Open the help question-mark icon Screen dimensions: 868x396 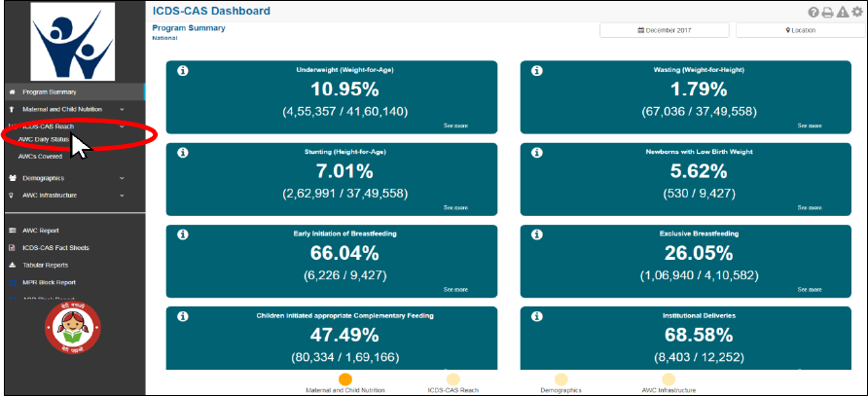814,13
